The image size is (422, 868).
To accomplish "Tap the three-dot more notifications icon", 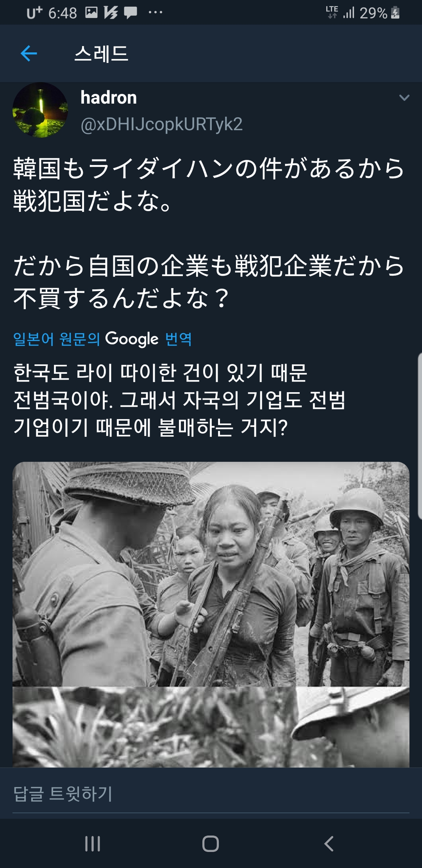I will point(155,13).
